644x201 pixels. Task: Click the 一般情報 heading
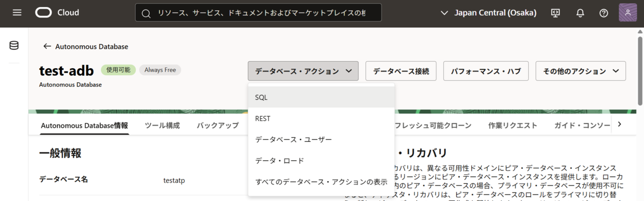tap(60, 154)
